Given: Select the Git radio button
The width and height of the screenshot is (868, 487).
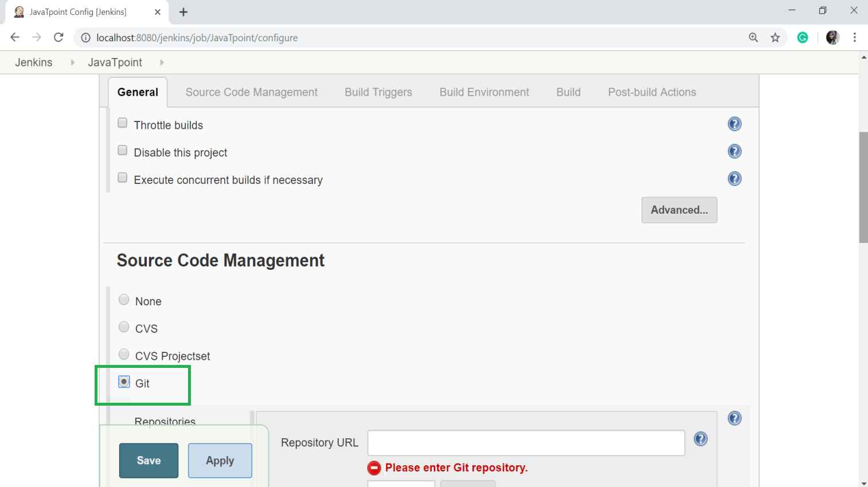Looking at the screenshot, I should pyautogui.click(x=124, y=382).
